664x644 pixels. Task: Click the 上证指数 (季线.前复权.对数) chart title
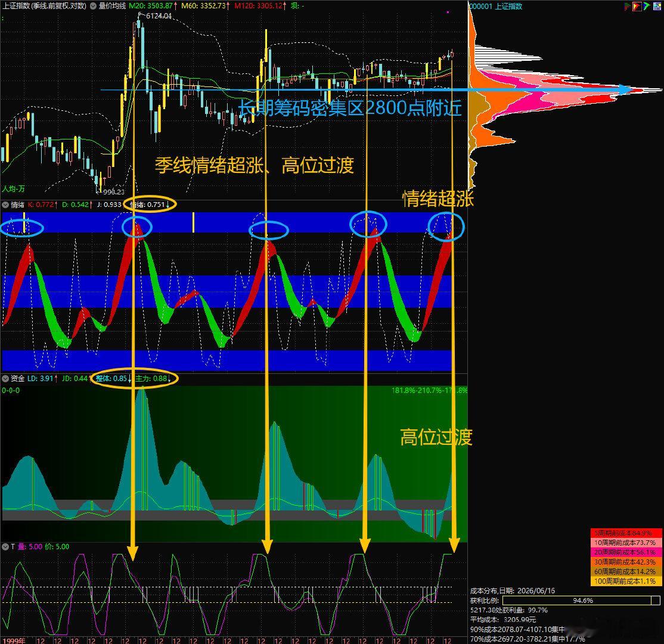pyautogui.click(x=44, y=6)
